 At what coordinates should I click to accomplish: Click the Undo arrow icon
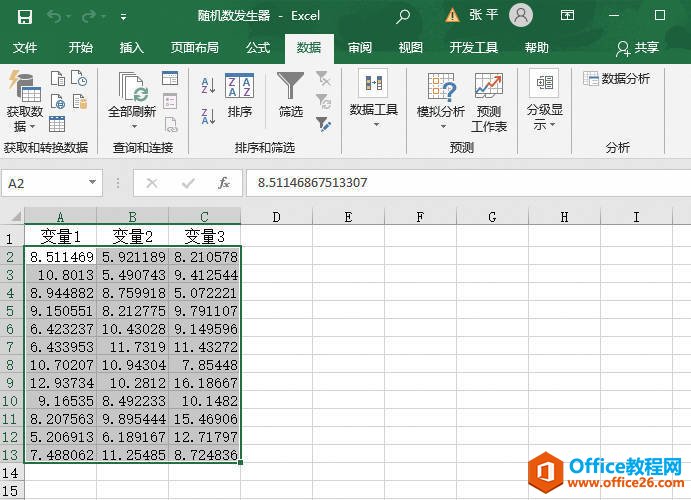coord(54,17)
